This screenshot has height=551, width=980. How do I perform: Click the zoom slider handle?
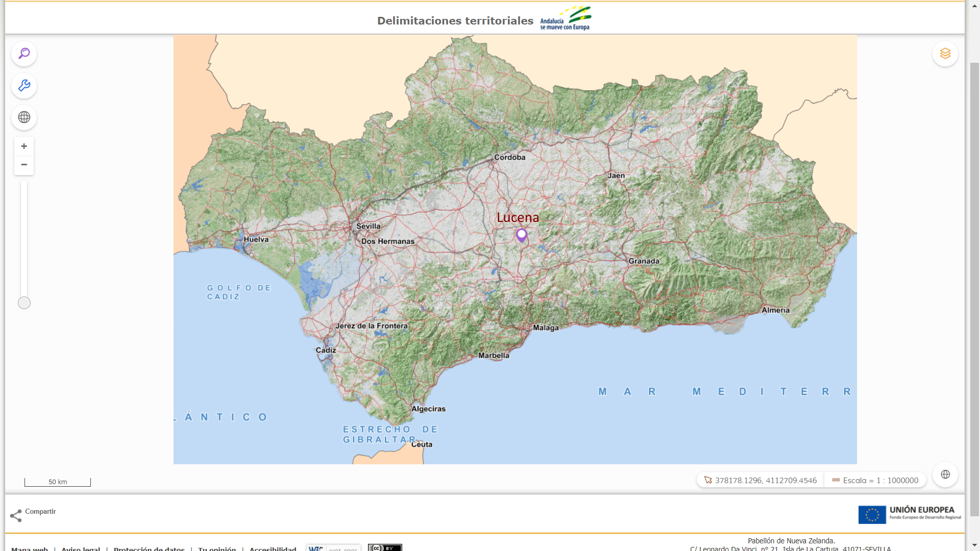click(x=24, y=303)
